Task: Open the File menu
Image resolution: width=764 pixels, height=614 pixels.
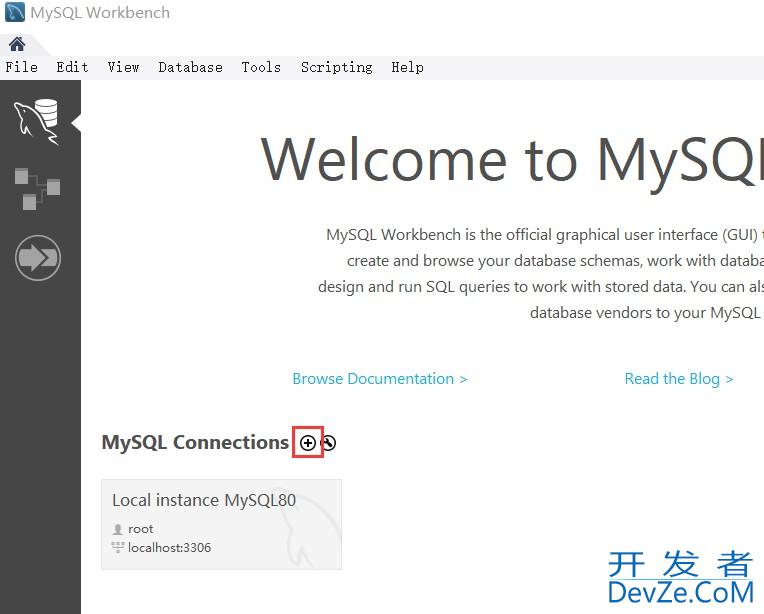Action: click(21, 67)
